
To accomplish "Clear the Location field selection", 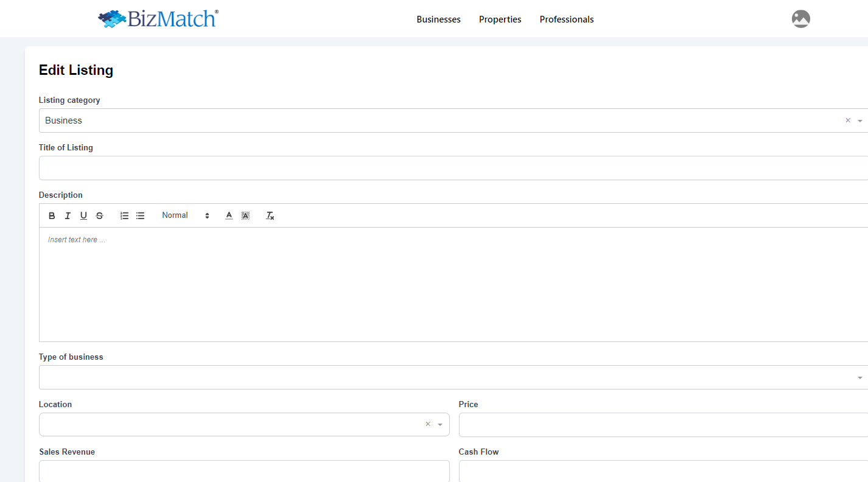I will tap(428, 424).
